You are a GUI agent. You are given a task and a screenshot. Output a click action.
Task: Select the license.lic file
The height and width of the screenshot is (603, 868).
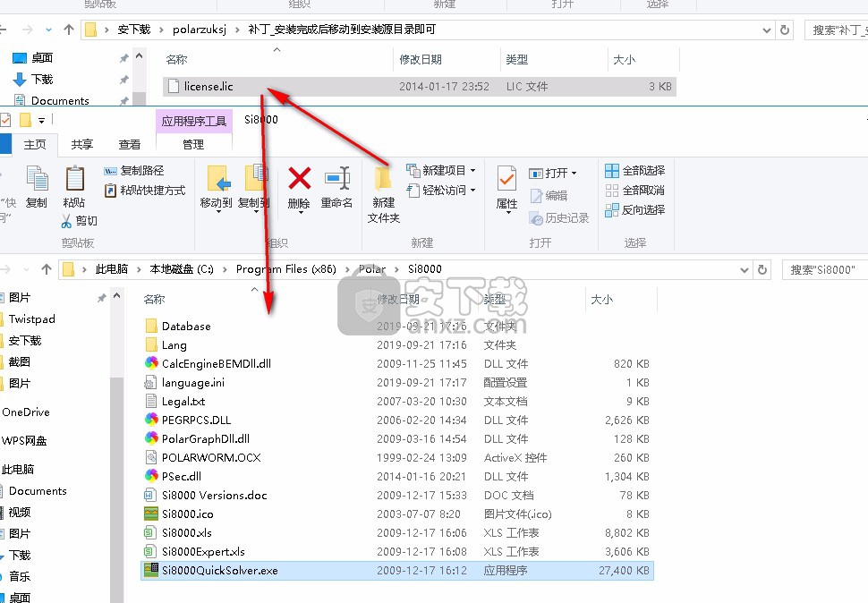click(x=208, y=87)
